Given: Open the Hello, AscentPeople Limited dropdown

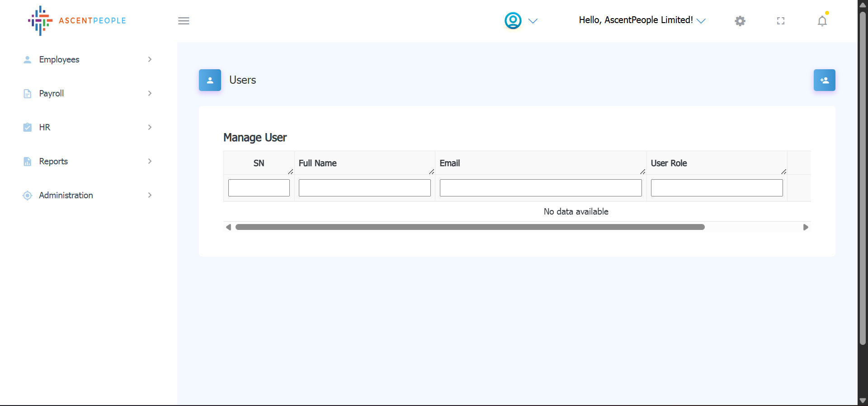Looking at the screenshot, I should (x=642, y=20).
